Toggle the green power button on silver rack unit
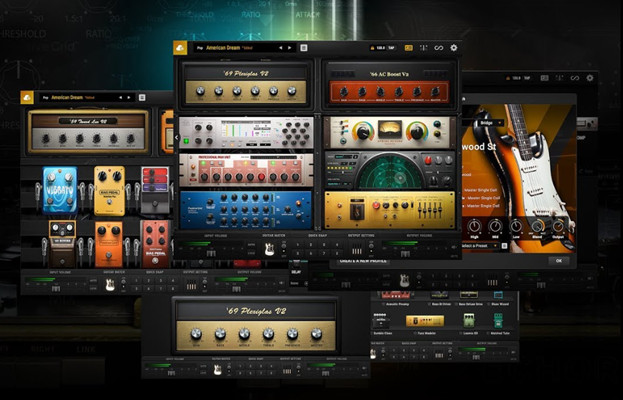Screen dimensions: 623x400 tap(186, 140)
